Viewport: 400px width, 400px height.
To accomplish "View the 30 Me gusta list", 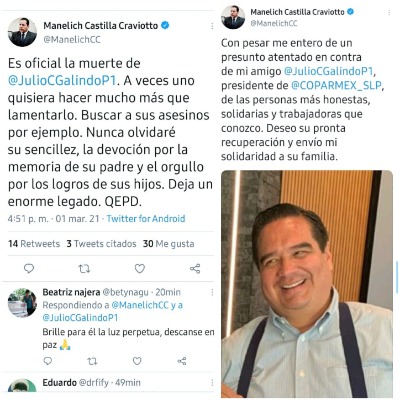I will click(169, 244).
